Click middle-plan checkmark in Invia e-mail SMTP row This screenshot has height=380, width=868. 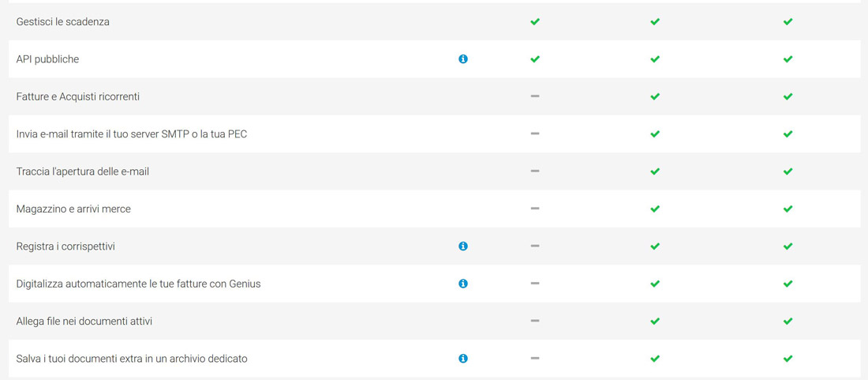tap(655, 134)
